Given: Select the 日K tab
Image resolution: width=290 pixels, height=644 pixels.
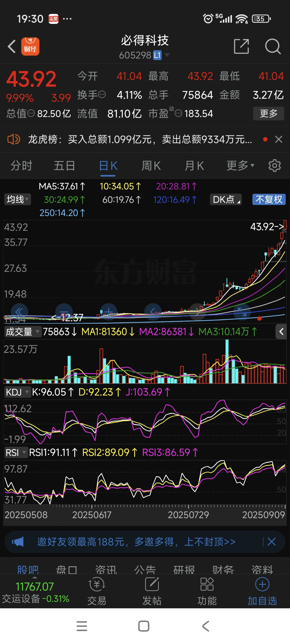Looking at the screenshot, I should point(108,166).
